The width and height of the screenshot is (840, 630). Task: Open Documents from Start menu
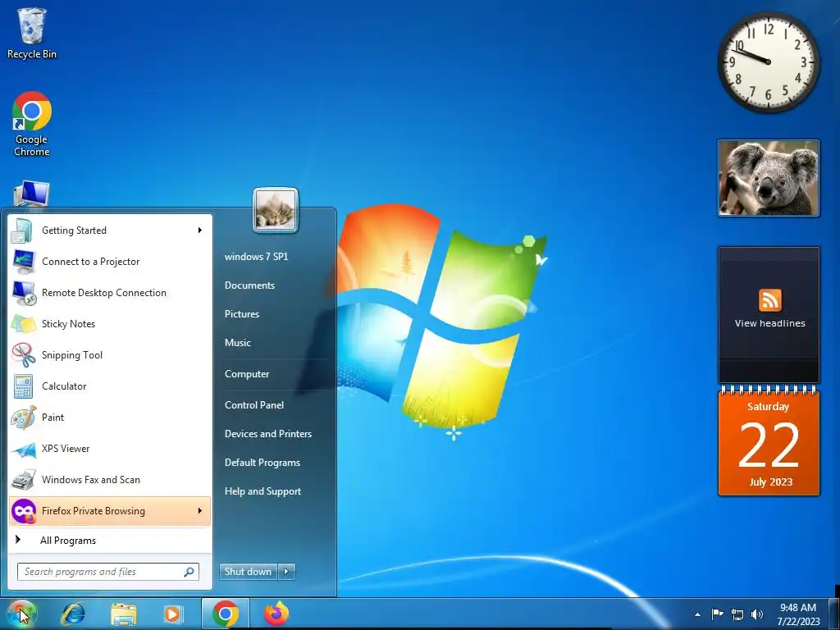[x=249, y=285]
